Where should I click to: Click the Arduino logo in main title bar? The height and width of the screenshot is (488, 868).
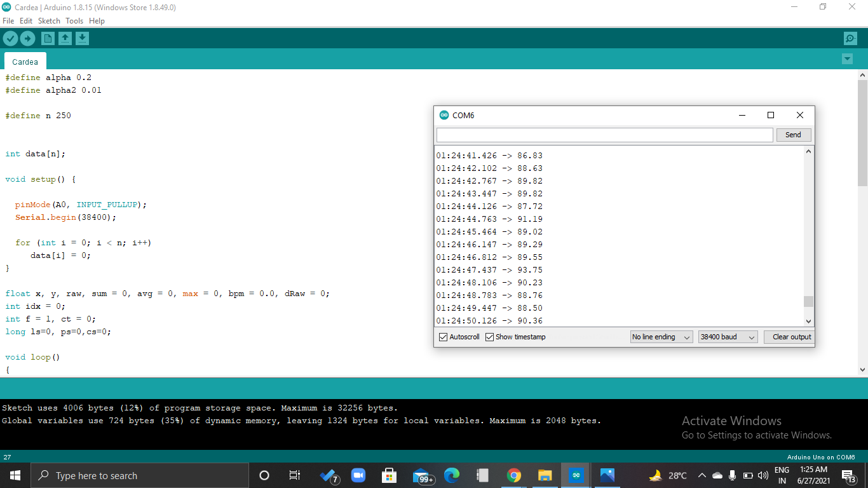(6, 7)
